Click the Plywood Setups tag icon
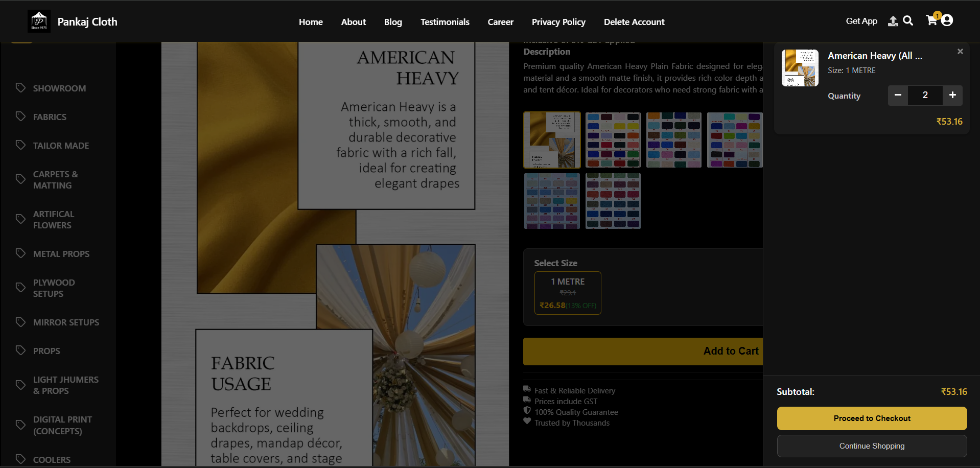Viewport: 980px width, 468px height. [20, 288]
